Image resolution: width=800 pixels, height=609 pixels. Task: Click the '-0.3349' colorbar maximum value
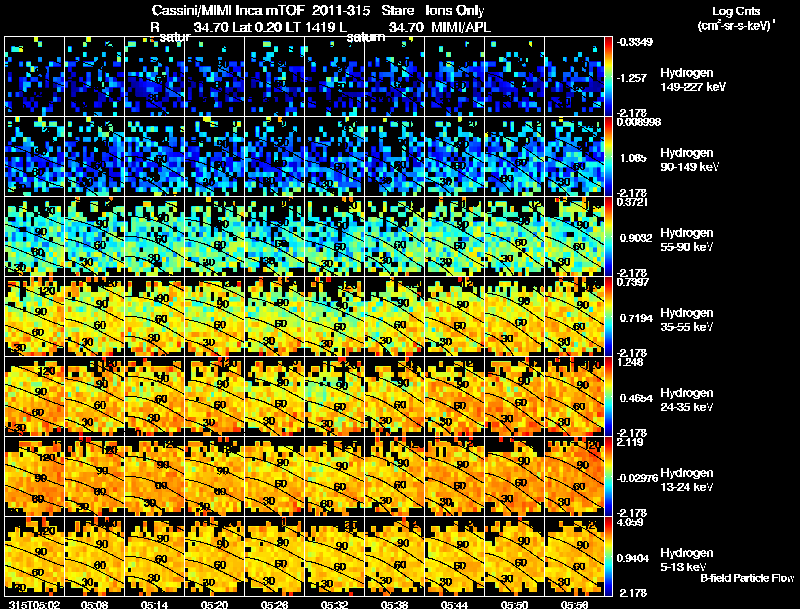pyautogui.click(x=635, y=42)
